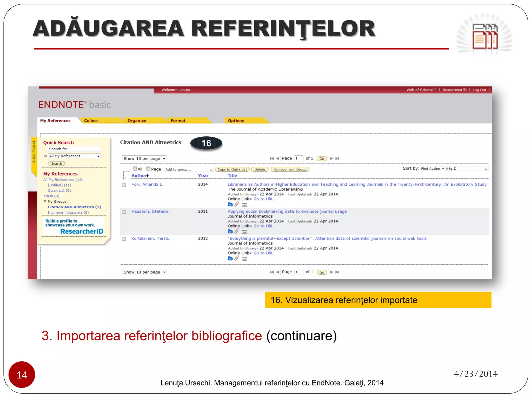Open Go to URL for the Kortelainen reference
This screenshot has width=532, height=399.
(263, 253)
